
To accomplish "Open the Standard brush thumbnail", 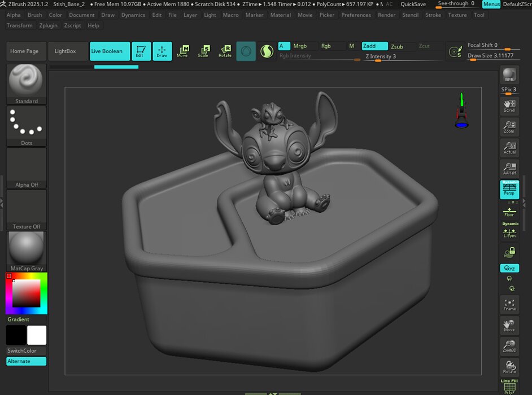I will (26, 84).
